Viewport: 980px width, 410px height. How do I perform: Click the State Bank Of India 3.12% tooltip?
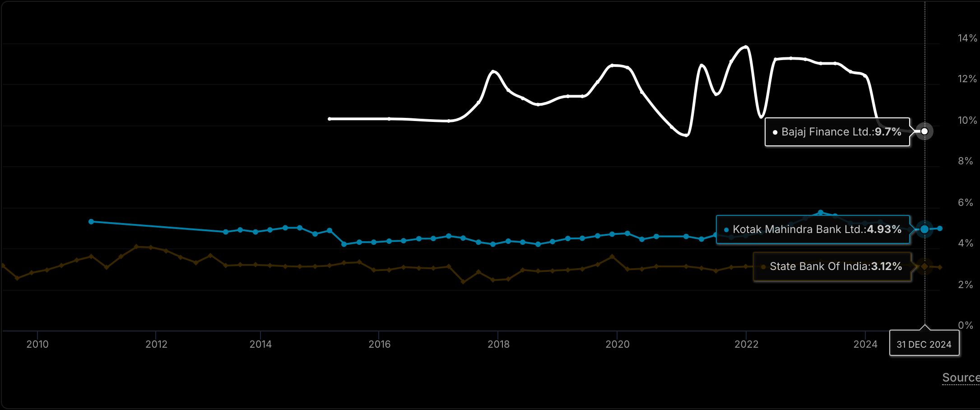point(832,266)
